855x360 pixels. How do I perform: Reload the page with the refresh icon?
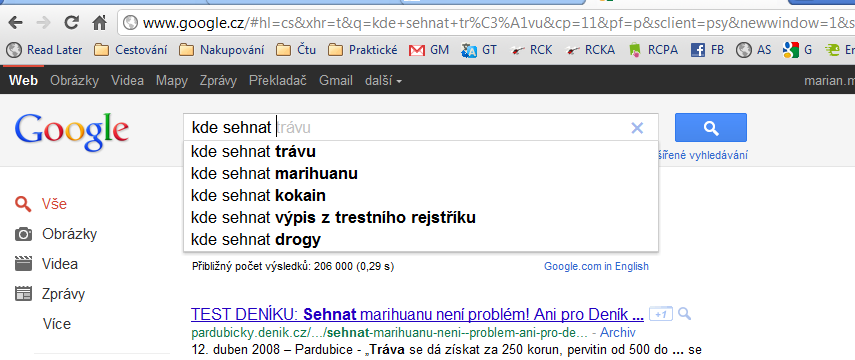pos(71,22)
